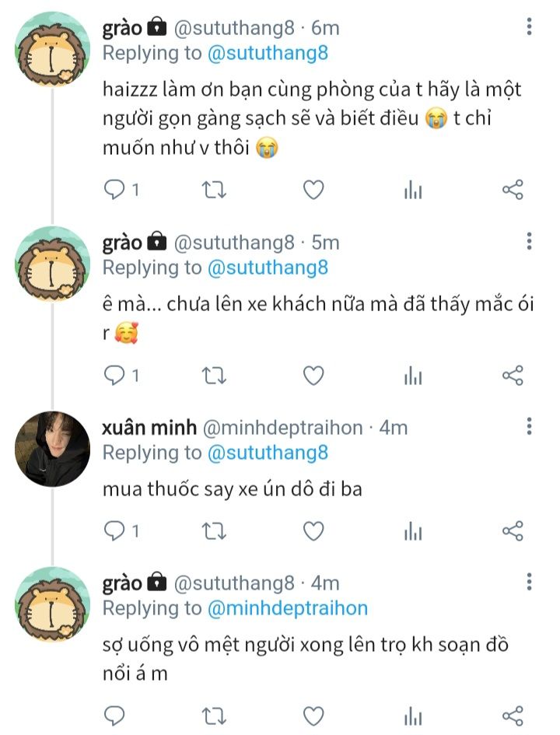Like the tweet about roommate being tidy
The image size is (560, 735).
tap(313, 189)
